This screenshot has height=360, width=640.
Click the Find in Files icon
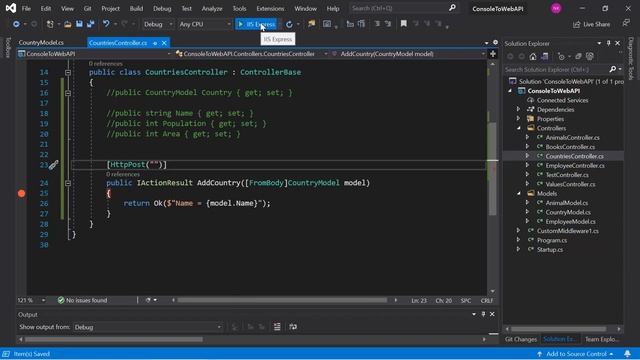311,24
